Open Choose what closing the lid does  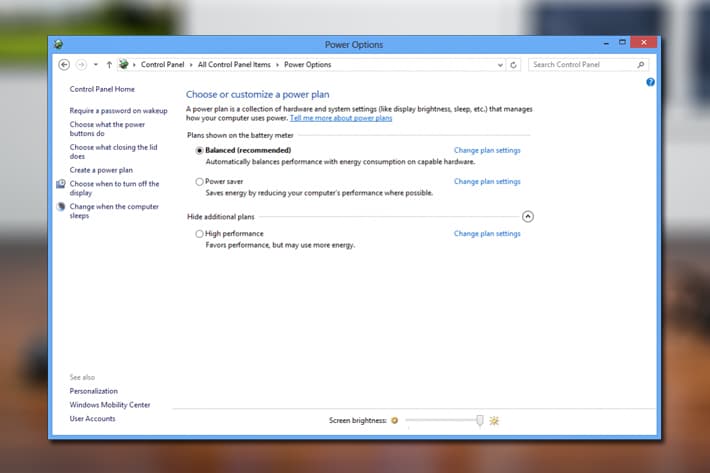point(113,152)
